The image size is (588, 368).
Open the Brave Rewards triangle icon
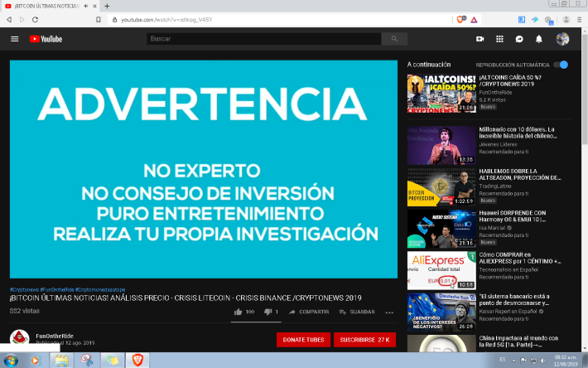point(474,20)
